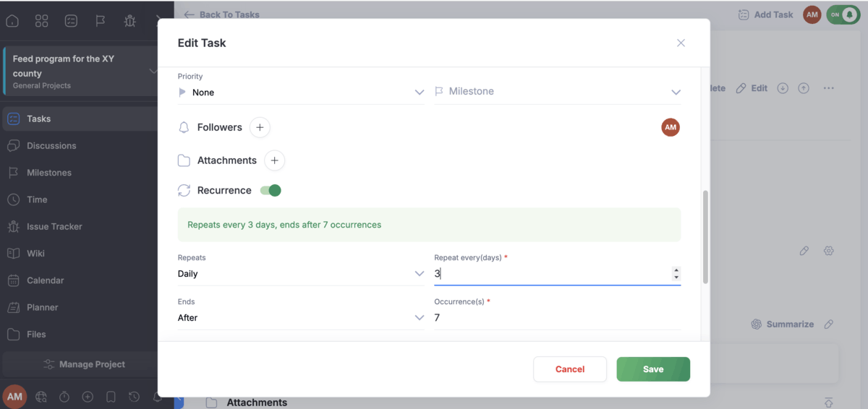The image size is (868, 409).
Task: Toggle the ON notification bell switch
Action: [843, 14]
